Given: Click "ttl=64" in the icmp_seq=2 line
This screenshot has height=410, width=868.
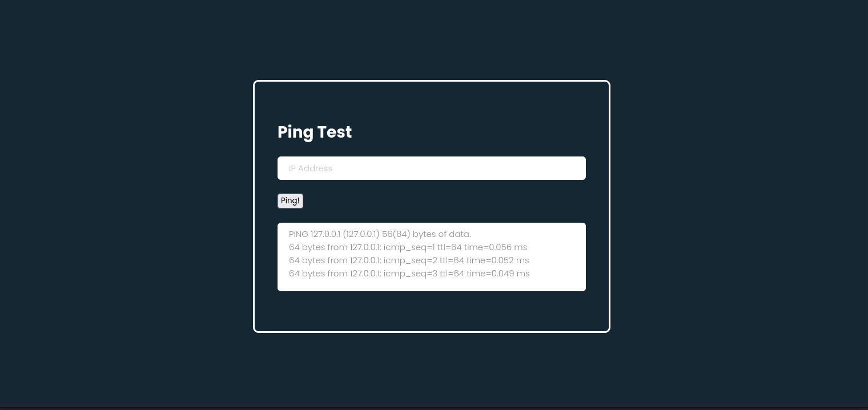Looking at the screenshot, I should (x=452, y=260).
